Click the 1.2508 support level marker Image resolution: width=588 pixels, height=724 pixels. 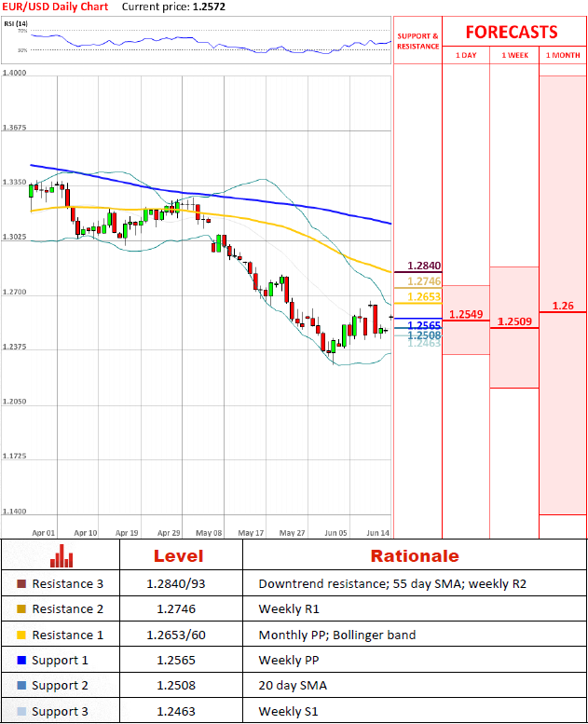point(424,335)
